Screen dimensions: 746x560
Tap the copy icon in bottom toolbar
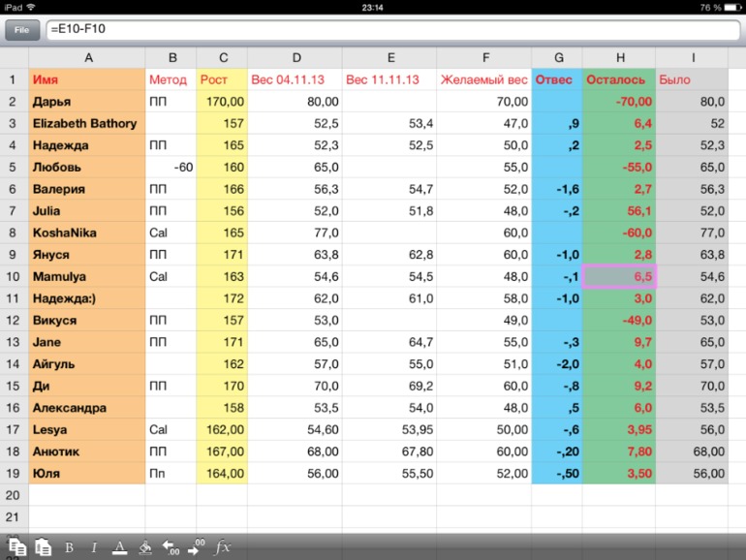tap(17, 547)
